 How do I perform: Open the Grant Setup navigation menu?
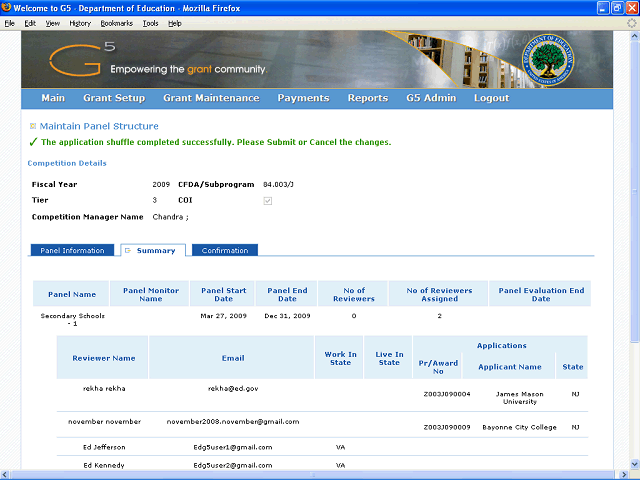[x=114, y=98]
